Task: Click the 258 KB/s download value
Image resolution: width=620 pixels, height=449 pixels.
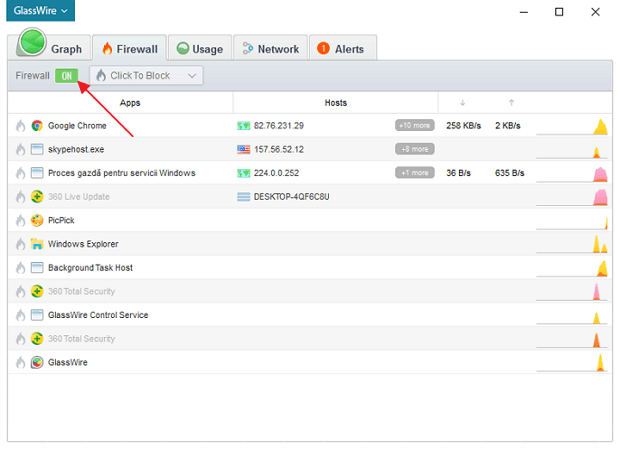Action: pyautogui.click(x=463, y=126)
